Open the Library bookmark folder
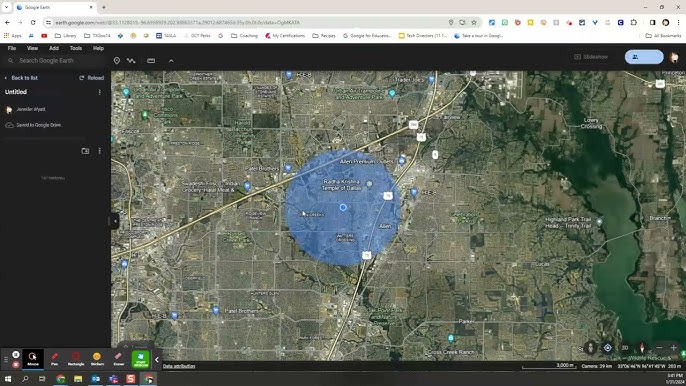 pos(66,36)
